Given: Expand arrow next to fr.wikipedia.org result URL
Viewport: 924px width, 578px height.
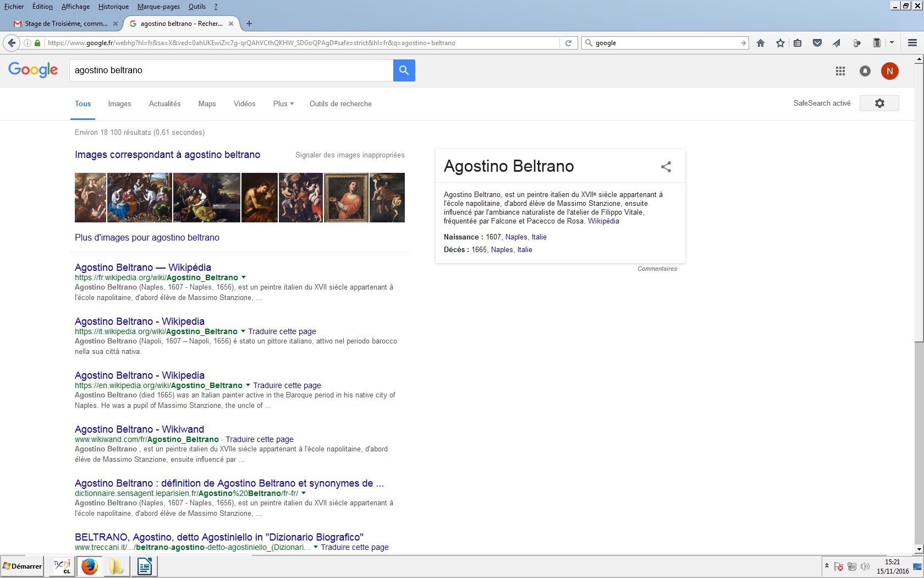Looking at the screenshot, I should [244, 277].
